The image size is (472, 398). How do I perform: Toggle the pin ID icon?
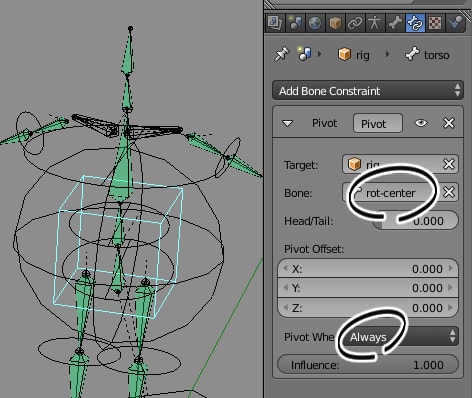pyautogui.click(x=282, y=54)
